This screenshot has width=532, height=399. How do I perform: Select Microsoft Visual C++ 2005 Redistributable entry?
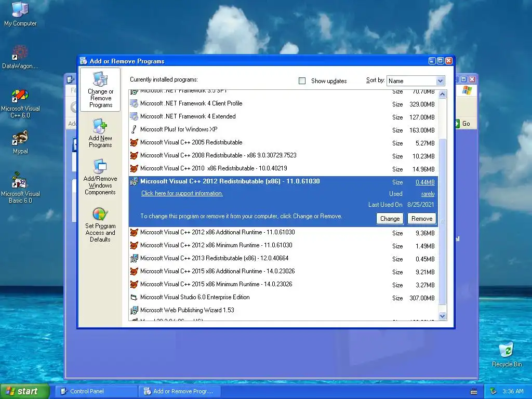click(283, 142)
